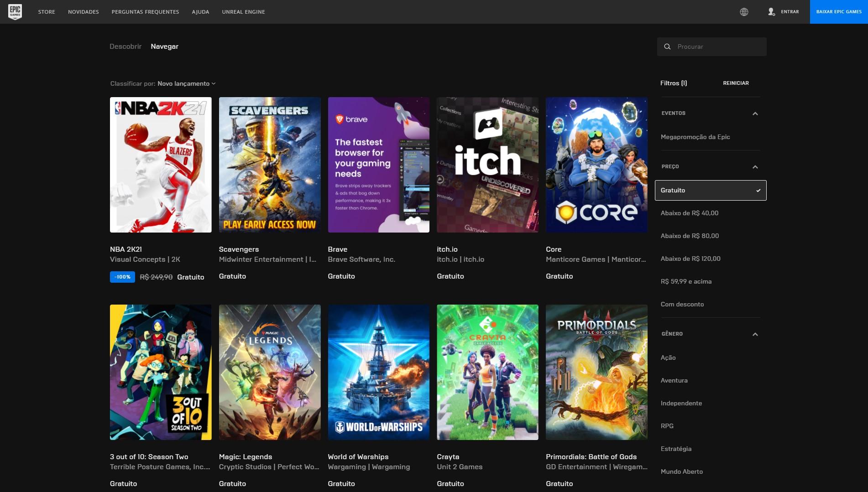The width and height of the screenshot is (868, 492).
Task: Open the Magic Legends cover thumbnail
Action: click(x=270, y=372)
